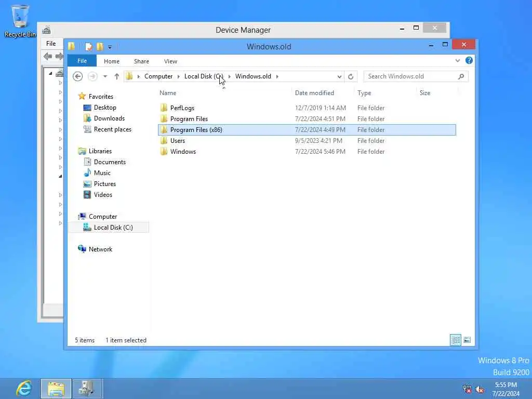Image resolution: width=532 pixels, height=399 pixels.
Task: Select Computer in the navigation pane
Action: (x=103, y=217)
